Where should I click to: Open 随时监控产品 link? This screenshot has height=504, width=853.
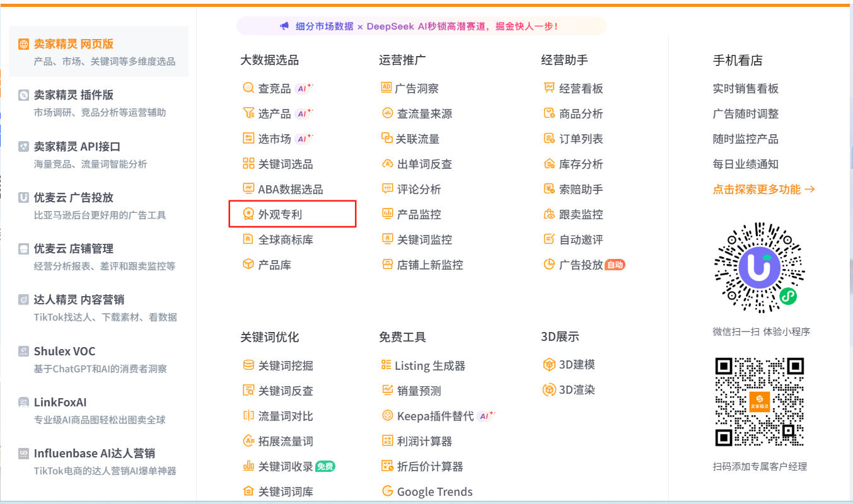tap(746, 139)
